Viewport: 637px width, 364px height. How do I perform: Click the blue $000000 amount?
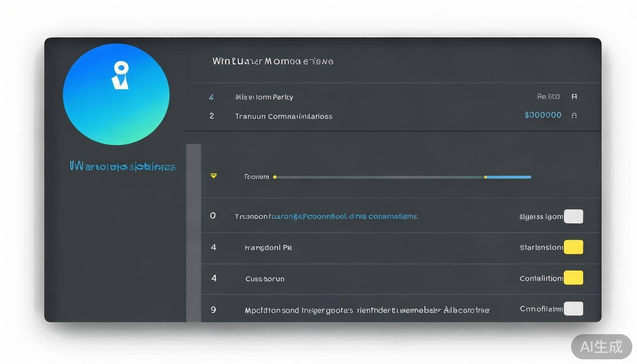click(543, 115)
